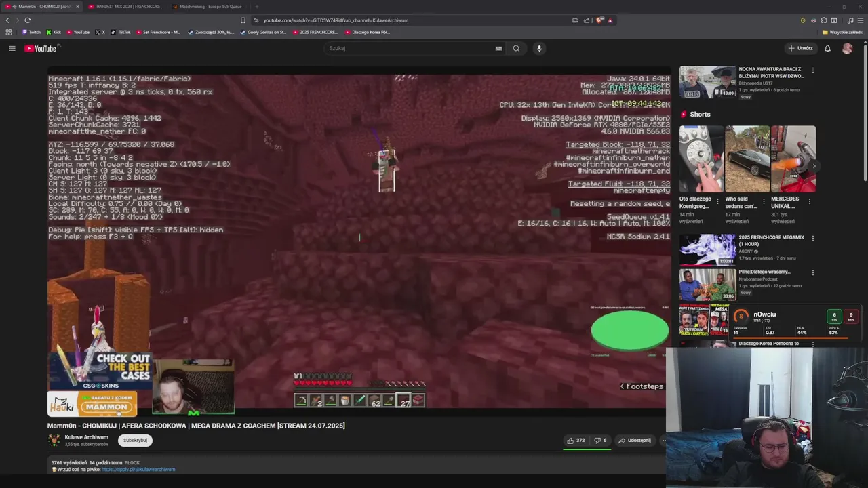868x488 pixels.
Task: Open Brave Rewards triangle icon
Action: pos(610,20)
